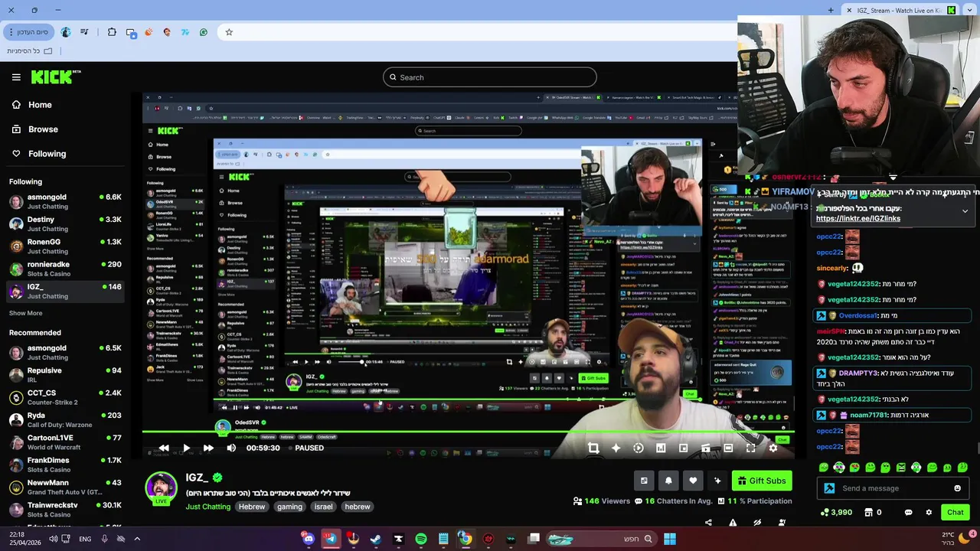Open player settings gear
This screenshot has height=551, width=980.
(773, 448)
